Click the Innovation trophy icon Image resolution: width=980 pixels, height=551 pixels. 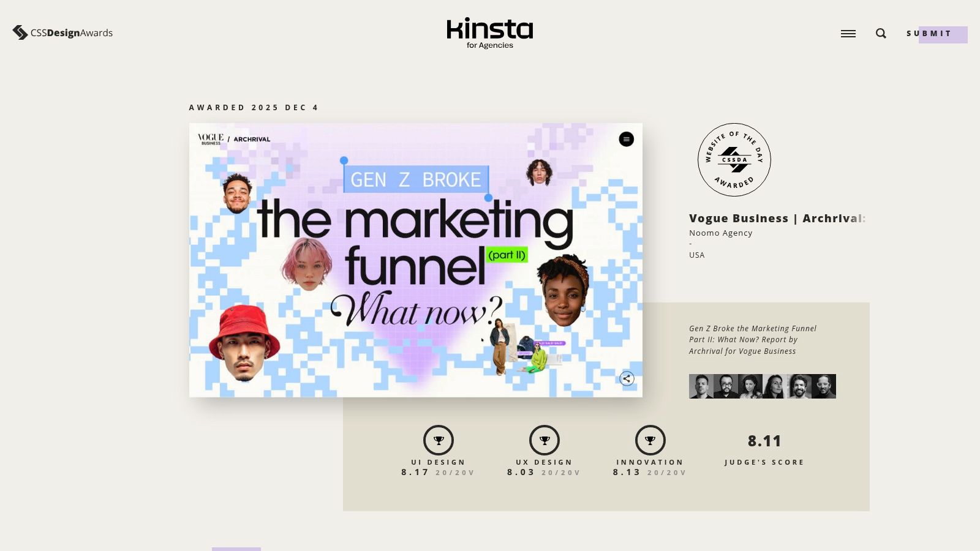pos(650,440)
